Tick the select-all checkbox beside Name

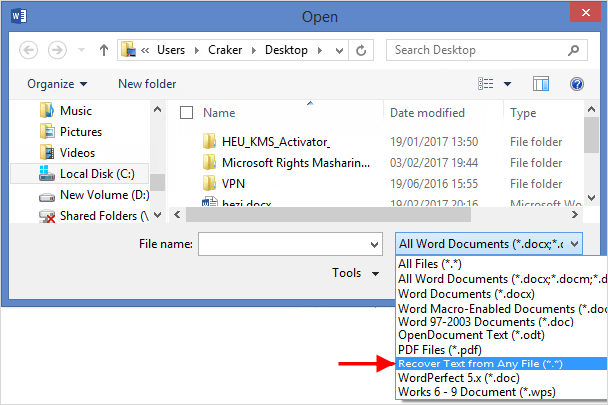coord(187,112)
